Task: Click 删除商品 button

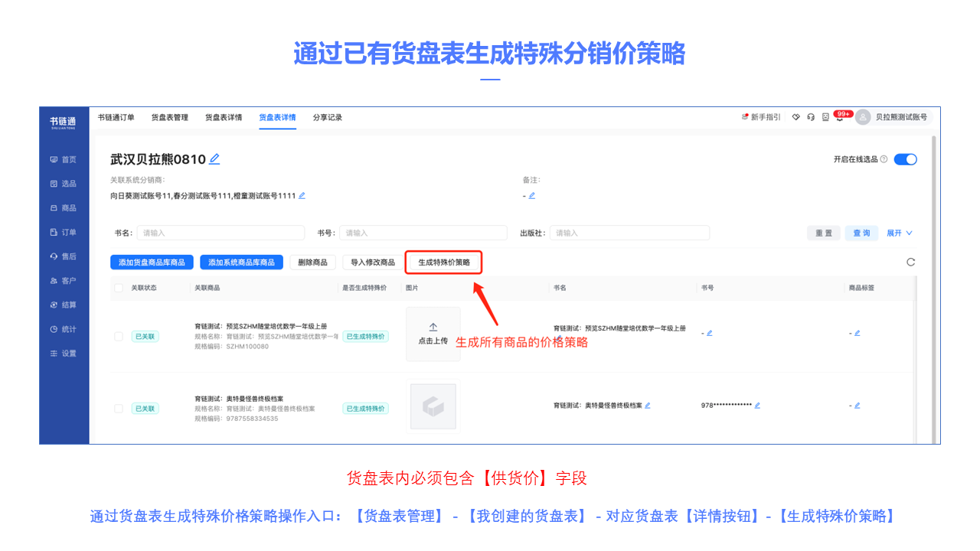Action: click(312, 262)
